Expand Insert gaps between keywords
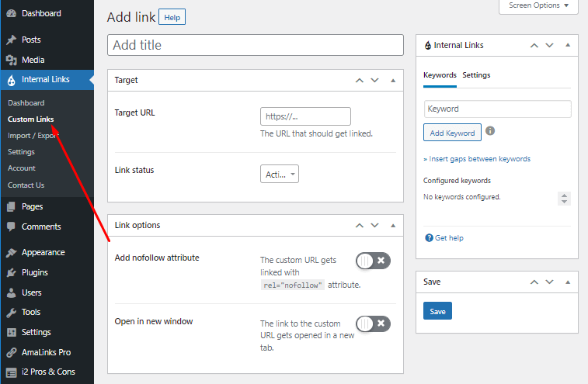Viewport: 588px width, 384px height. 477,159
